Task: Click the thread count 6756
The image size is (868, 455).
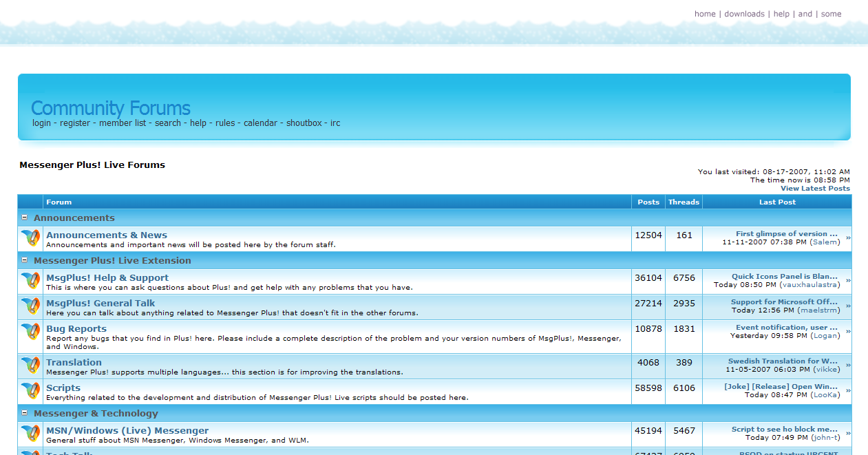Action: 684,278
